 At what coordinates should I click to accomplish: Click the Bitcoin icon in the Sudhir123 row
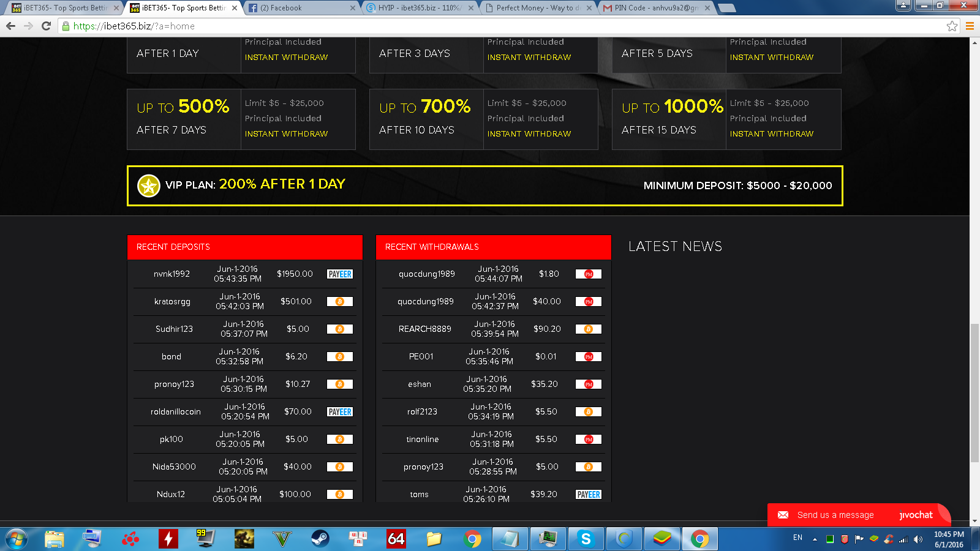(x=340, y=329)
